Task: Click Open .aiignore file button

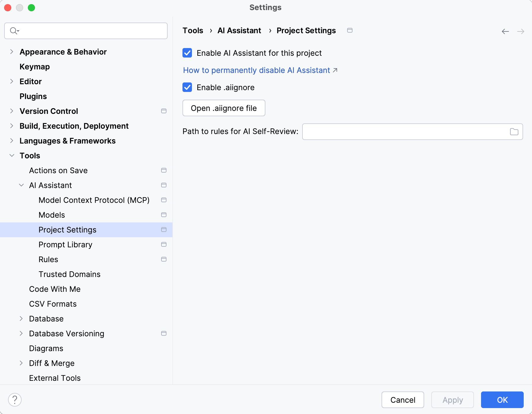Action: 224,108
